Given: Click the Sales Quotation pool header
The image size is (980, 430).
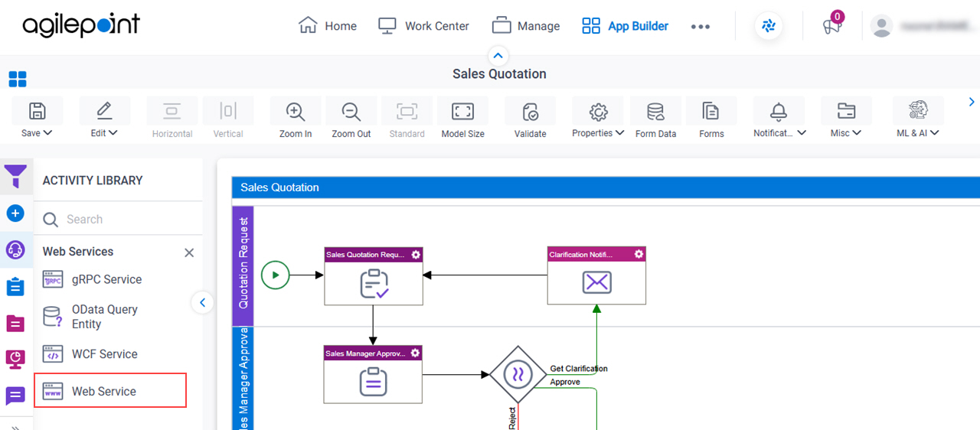Looking at the screenshot, I should coord(606,187).
